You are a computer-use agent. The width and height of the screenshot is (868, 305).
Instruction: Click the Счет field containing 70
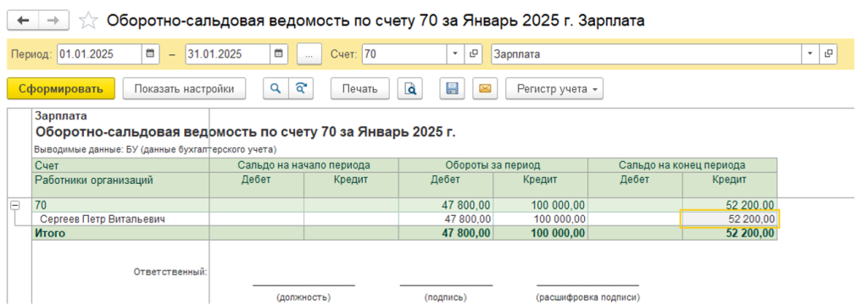pyautogui.click(x=404, y=54)
